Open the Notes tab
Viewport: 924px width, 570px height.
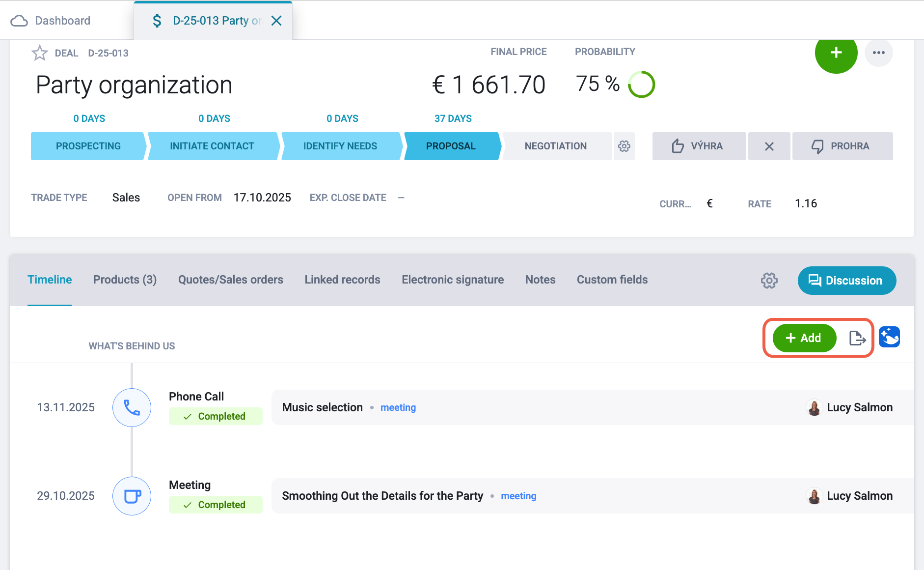click(541, 280)
